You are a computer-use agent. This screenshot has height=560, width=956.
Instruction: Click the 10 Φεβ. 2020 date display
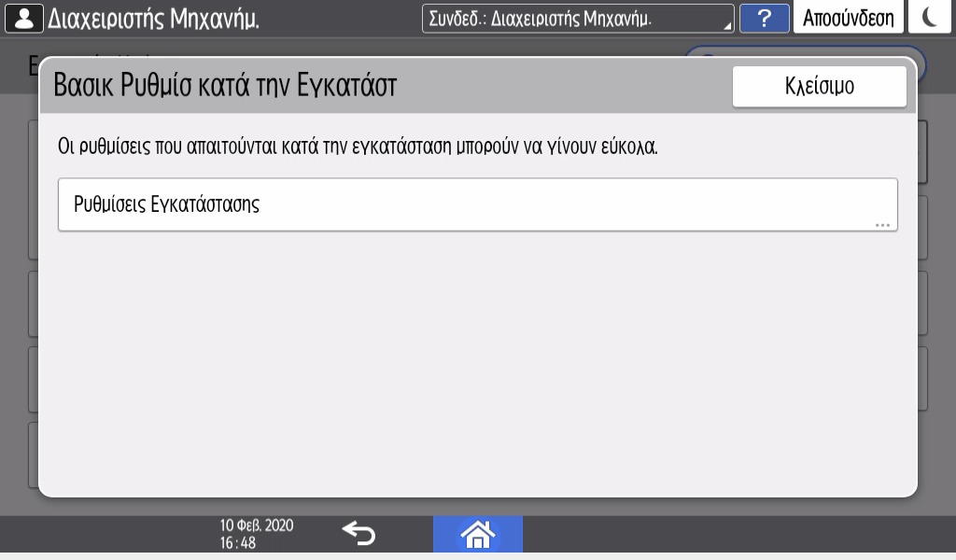(256, 525)
